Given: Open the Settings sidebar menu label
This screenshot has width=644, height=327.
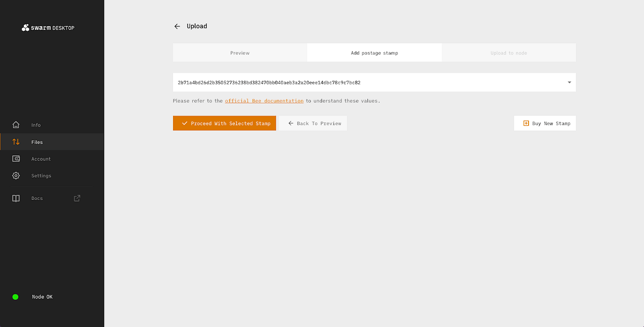Looking at the screenshot, I should 41,176.
